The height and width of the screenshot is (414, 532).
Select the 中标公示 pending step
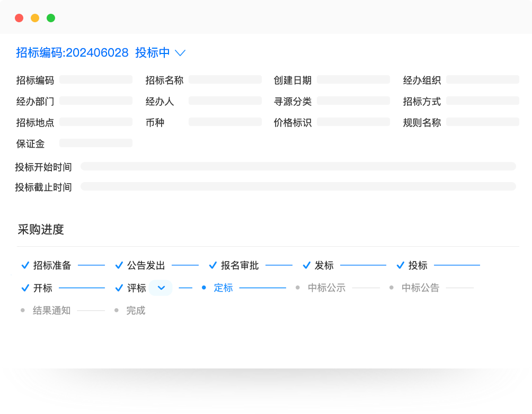coord(326,288)
